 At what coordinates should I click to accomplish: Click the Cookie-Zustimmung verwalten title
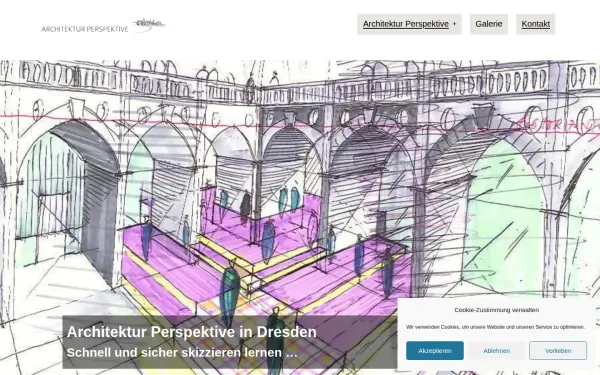coord(497,310)
